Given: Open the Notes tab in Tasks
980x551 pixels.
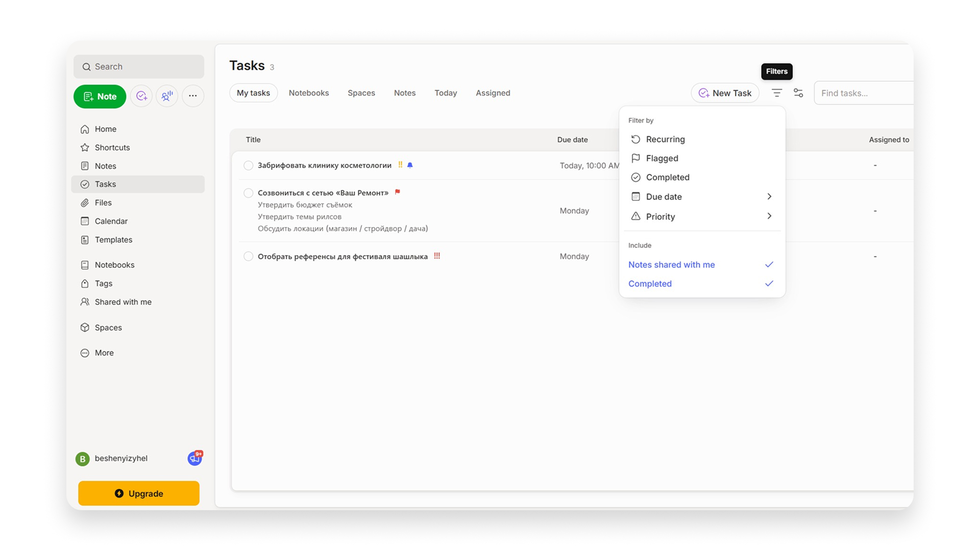Looking at the screenshot, I should click(405, 93).
